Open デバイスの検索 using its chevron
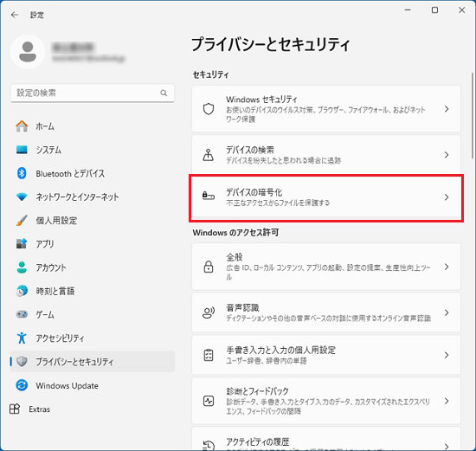Viewport: 476px width, 451px height. pyautogui.click(x=447, y=155)
